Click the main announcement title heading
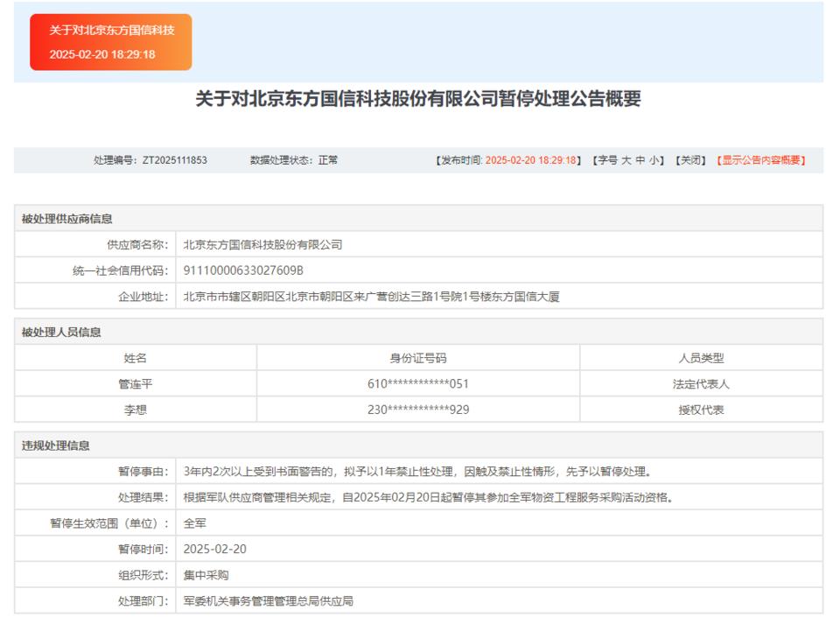Viewport: 840px width, 631px height. [418, 99]
